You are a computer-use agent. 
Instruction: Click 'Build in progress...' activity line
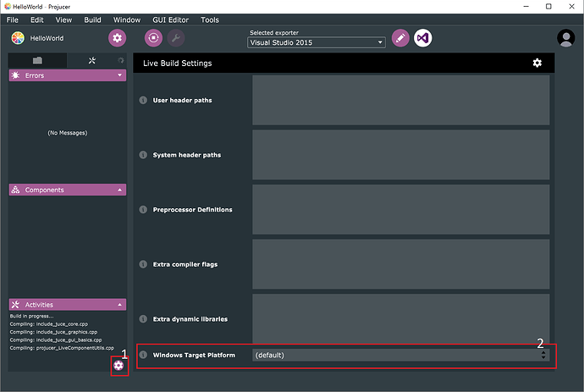(x=31, y=316)
